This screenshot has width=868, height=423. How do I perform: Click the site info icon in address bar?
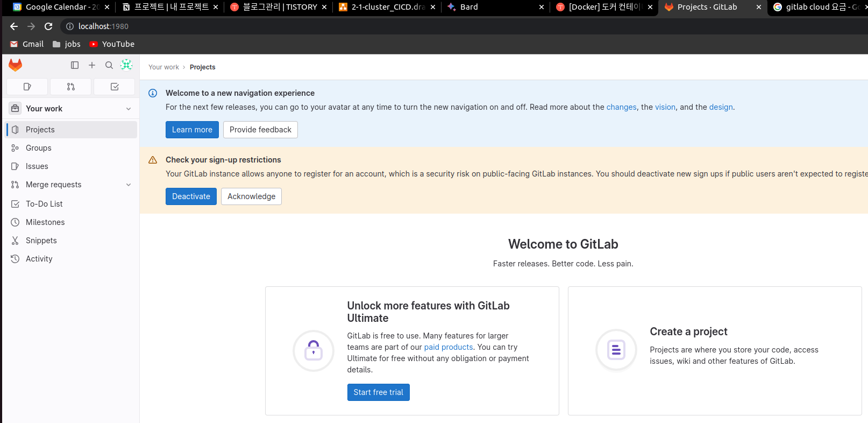pyautogui.click(x=70, y=26)
